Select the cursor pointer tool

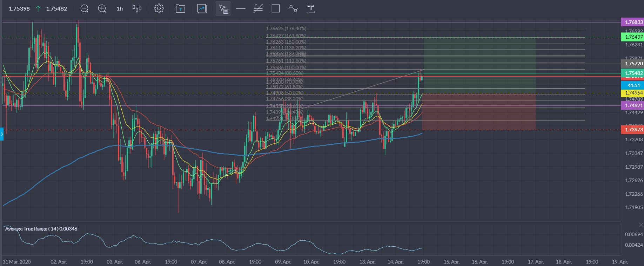click(x=223, y=8)
